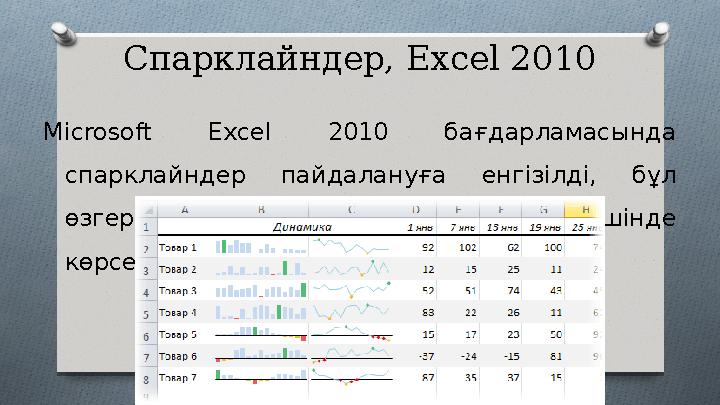Click the column sparkline for Товар 7
This screenshot has width=720, height=405.
(261, 376)
